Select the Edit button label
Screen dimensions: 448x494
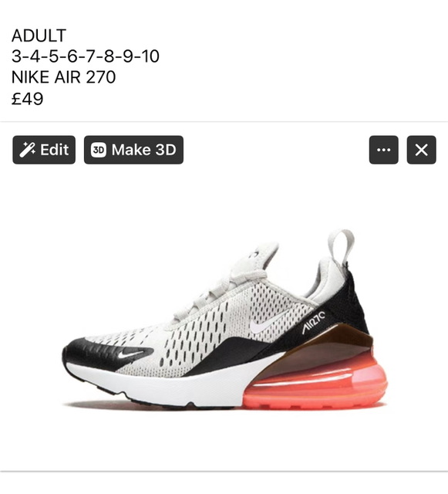tap(54, 150)
